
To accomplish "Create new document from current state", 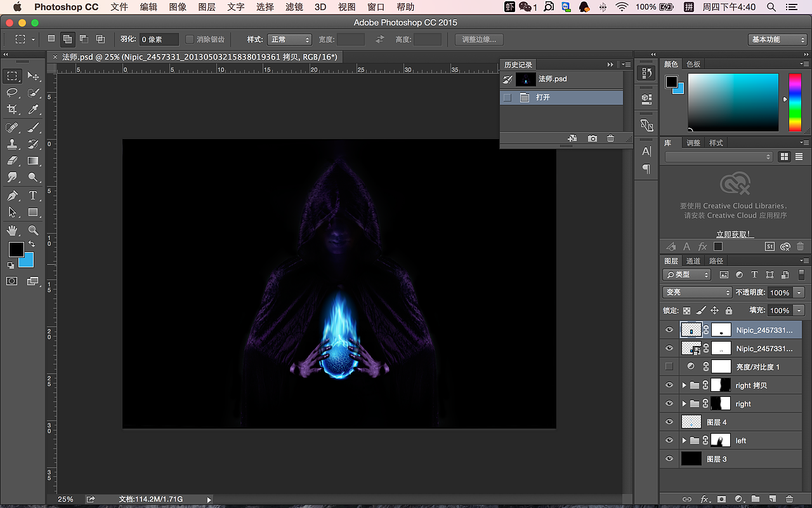I will (x=572, y=138).
